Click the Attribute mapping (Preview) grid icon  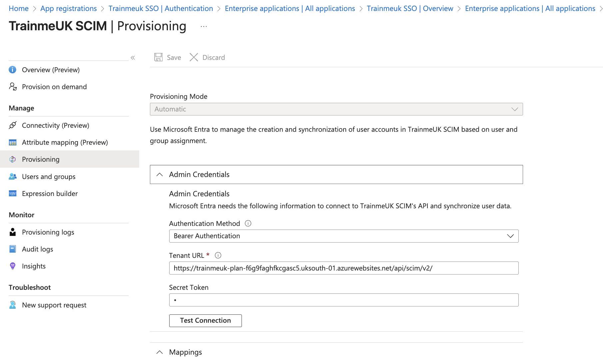click(x=13, y=142)
